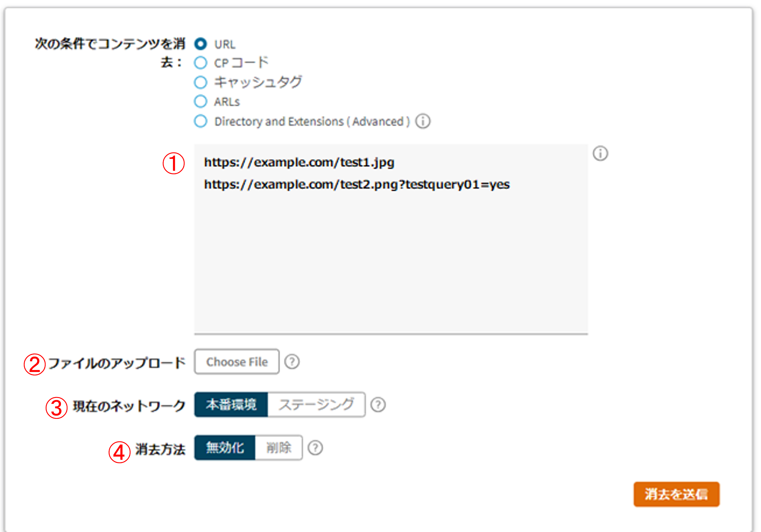Switch network to ステージング
The height and width of the screenshot is (532, 761).
coord(316,405)
